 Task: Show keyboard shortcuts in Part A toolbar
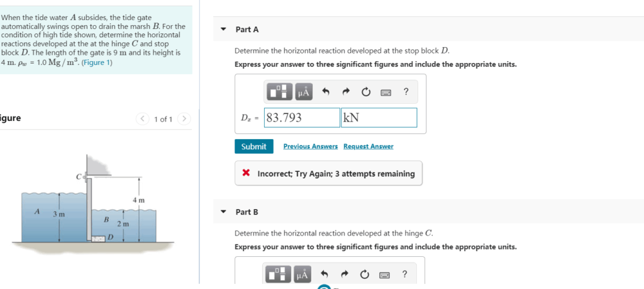(386, 92)
